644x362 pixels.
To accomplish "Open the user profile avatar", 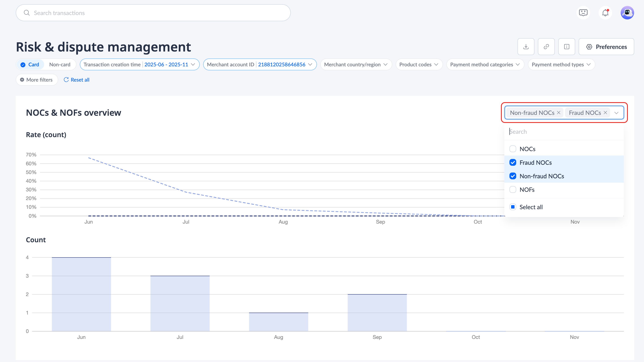I will click(627, 13).
